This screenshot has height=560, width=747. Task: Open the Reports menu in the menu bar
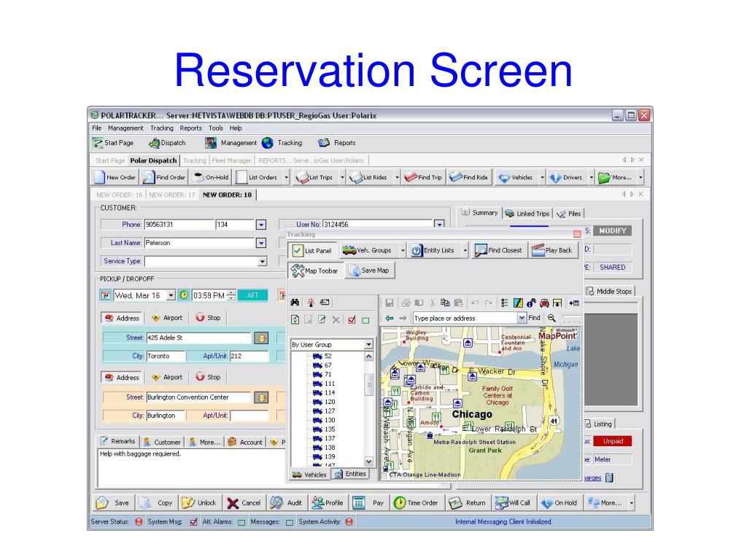click(x=190, y=128)
